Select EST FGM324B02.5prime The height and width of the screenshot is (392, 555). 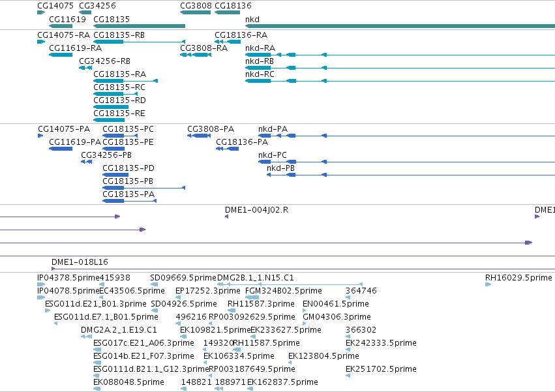pos(252,297)
